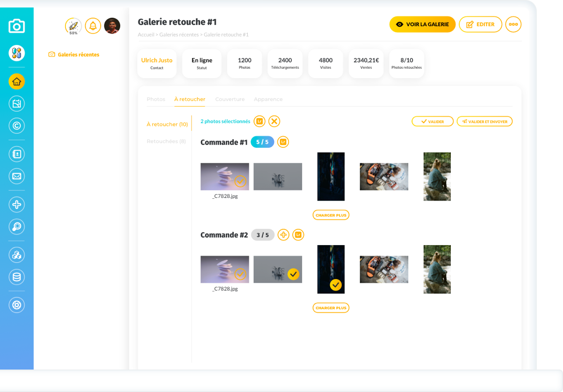Viewport: 563px width, 392px height.
Task: Open the copyright icon in the sidebar
Action: click(17, 126)
